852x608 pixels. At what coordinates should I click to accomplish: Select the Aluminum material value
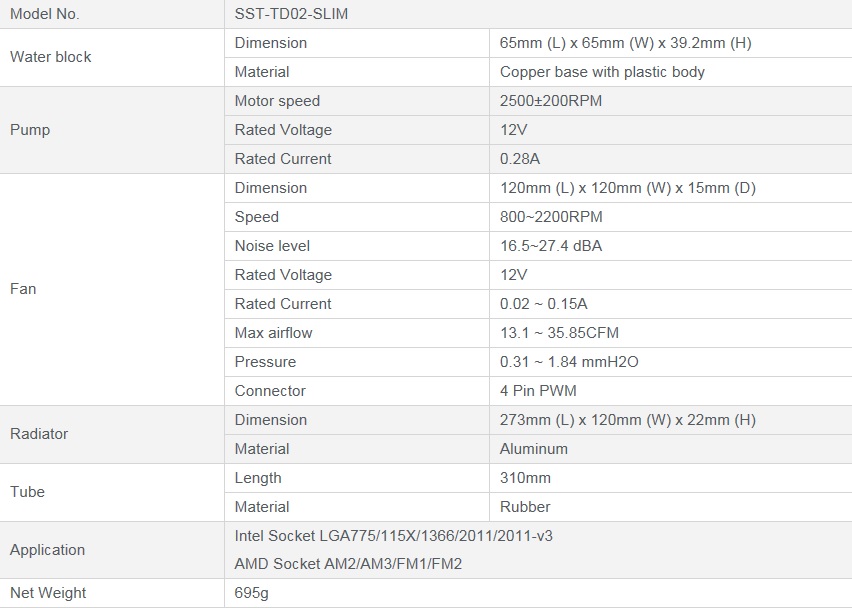click(534, 449)
